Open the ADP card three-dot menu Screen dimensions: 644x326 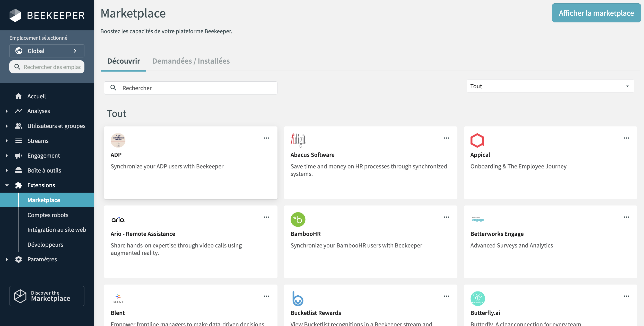pos(267,138)
